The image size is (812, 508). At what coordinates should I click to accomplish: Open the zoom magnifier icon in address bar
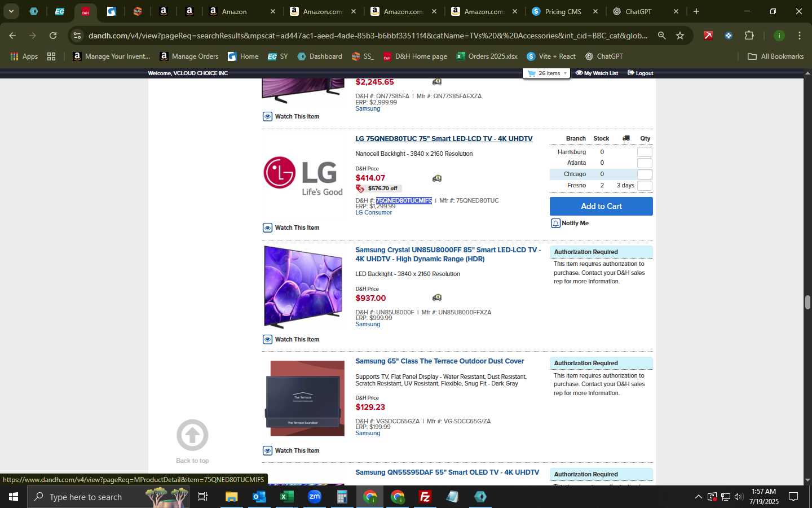coord(662,36)
